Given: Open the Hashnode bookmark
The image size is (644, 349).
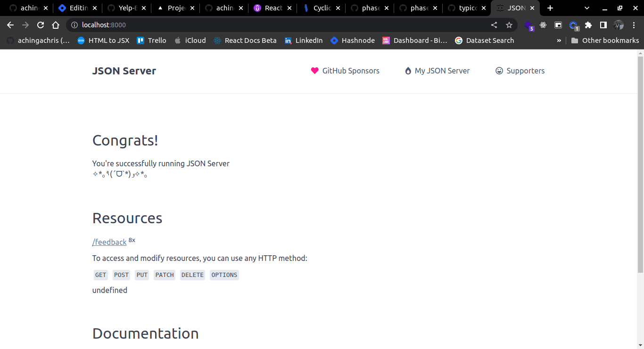Looking at the screenshot, I should click(x=353, y=41).
